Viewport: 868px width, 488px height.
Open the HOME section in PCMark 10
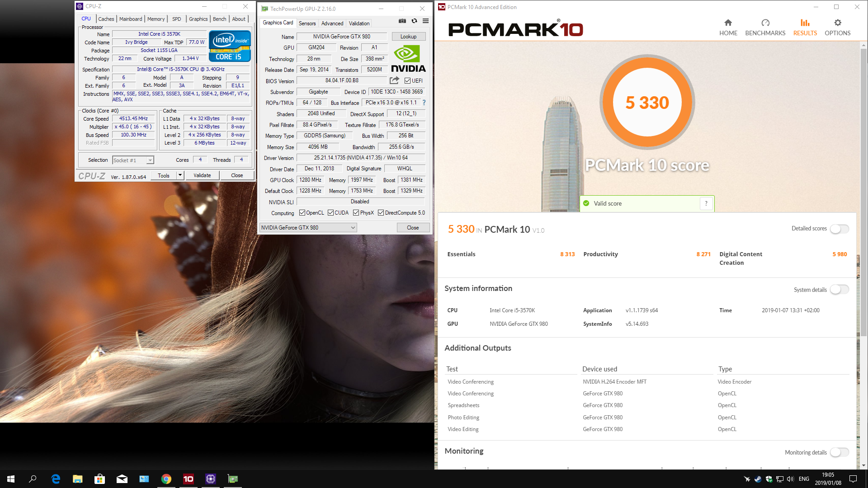[728, 28]
